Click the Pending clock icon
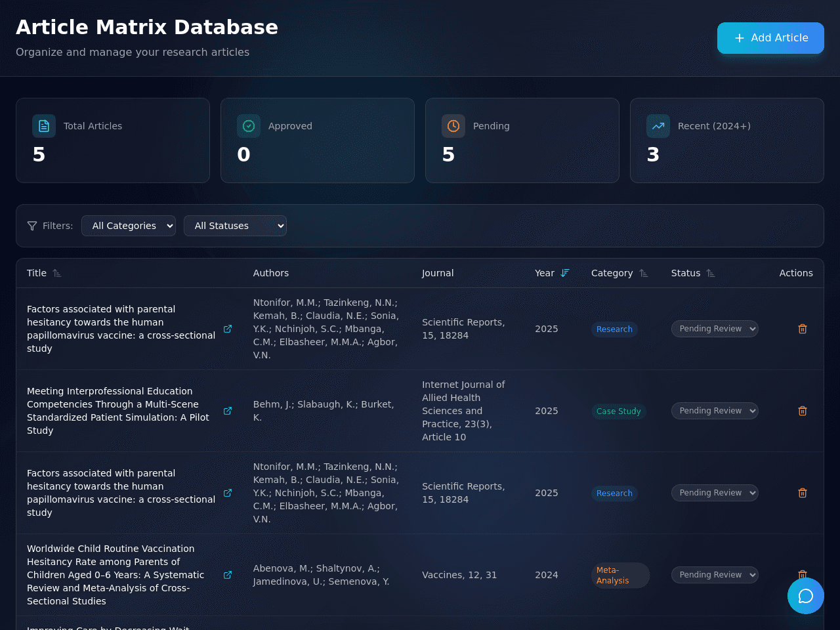This screenshot has height=630, width=840. coord(453,126)
